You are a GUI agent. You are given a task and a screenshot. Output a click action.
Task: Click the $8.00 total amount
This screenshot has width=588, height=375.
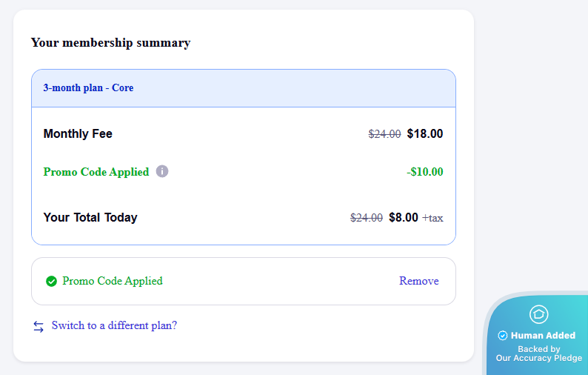404,218
